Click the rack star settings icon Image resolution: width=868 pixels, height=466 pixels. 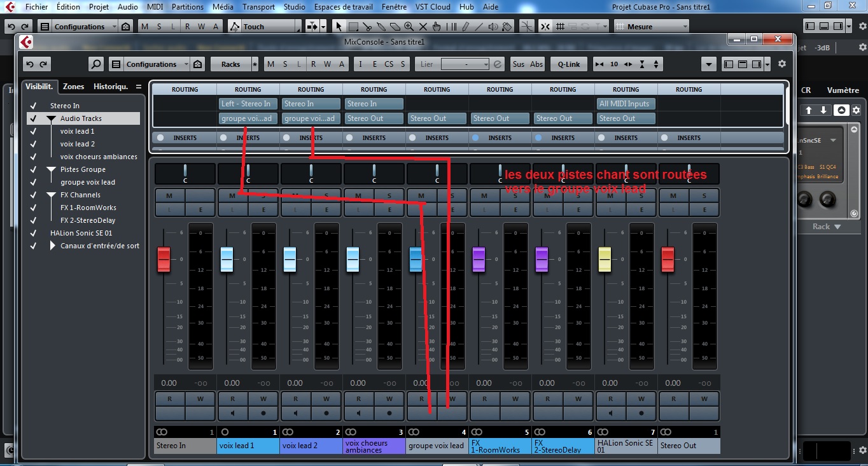pos(255,64)
